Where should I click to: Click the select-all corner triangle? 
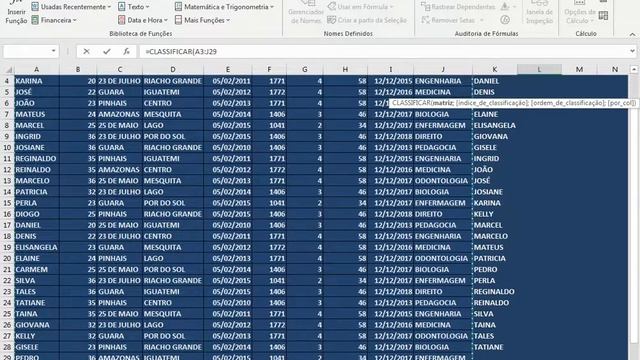pos(8,70)
